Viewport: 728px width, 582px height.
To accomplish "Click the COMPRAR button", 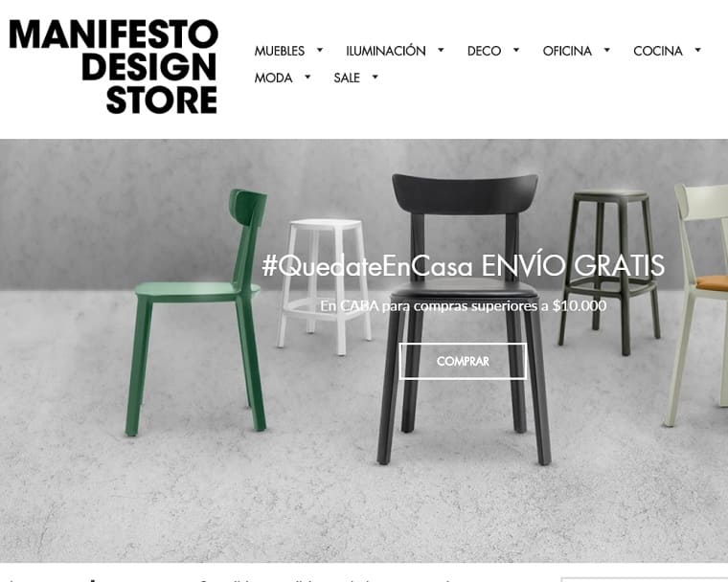I will (x=463, y=361).
